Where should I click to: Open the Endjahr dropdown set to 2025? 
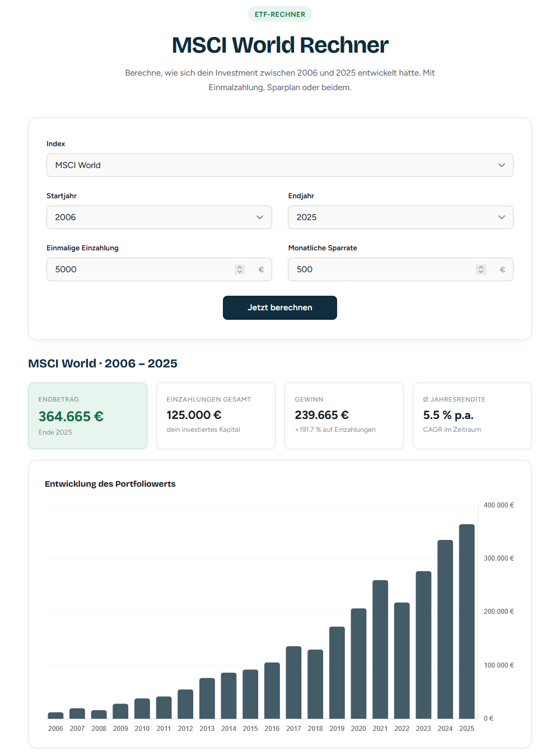[x=400, y=217]
